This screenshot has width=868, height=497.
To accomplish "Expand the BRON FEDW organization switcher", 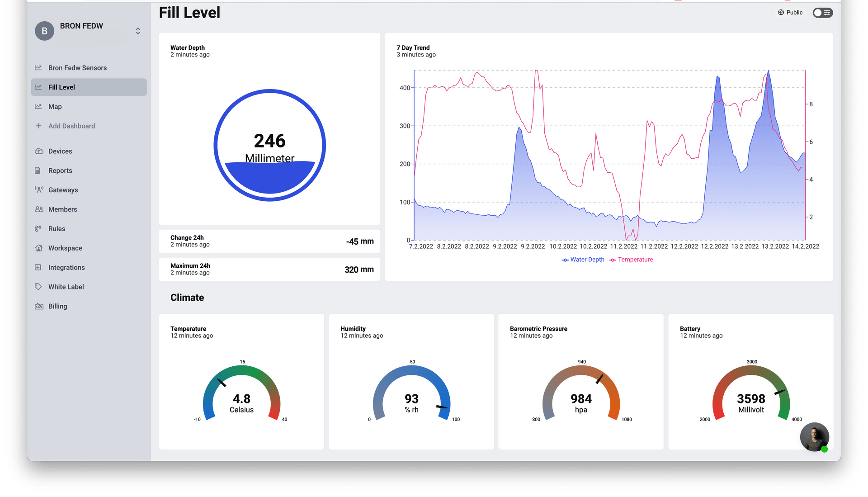I will pyautogui.click(x=138, y=31).
